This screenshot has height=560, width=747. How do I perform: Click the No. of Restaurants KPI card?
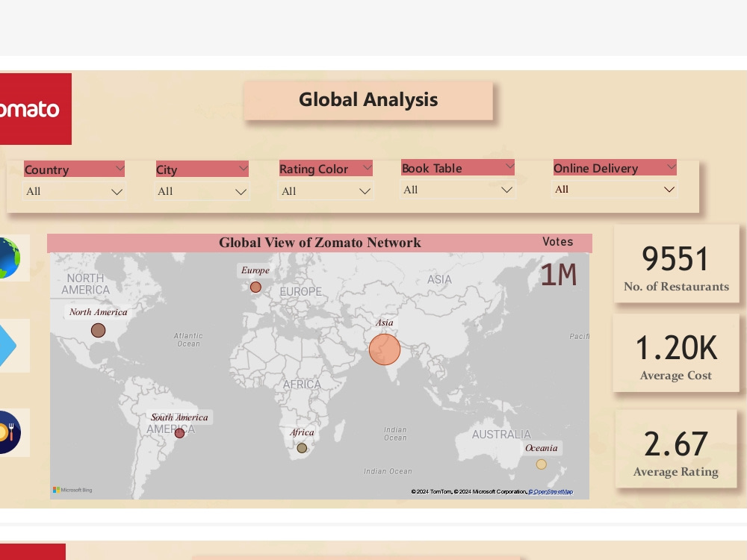pyautogui.click(x=676, y=264)
